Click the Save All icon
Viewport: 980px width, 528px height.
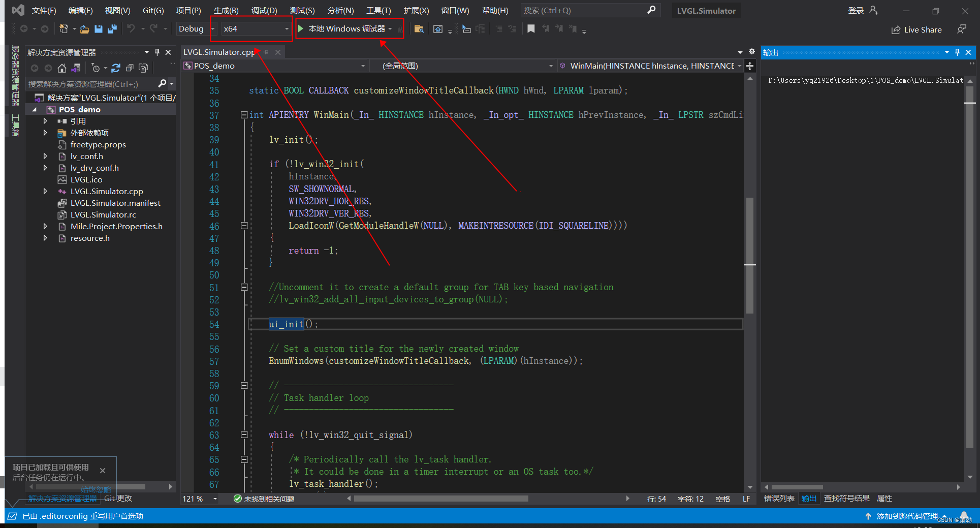pyautogui.click(x=112, y=29)
